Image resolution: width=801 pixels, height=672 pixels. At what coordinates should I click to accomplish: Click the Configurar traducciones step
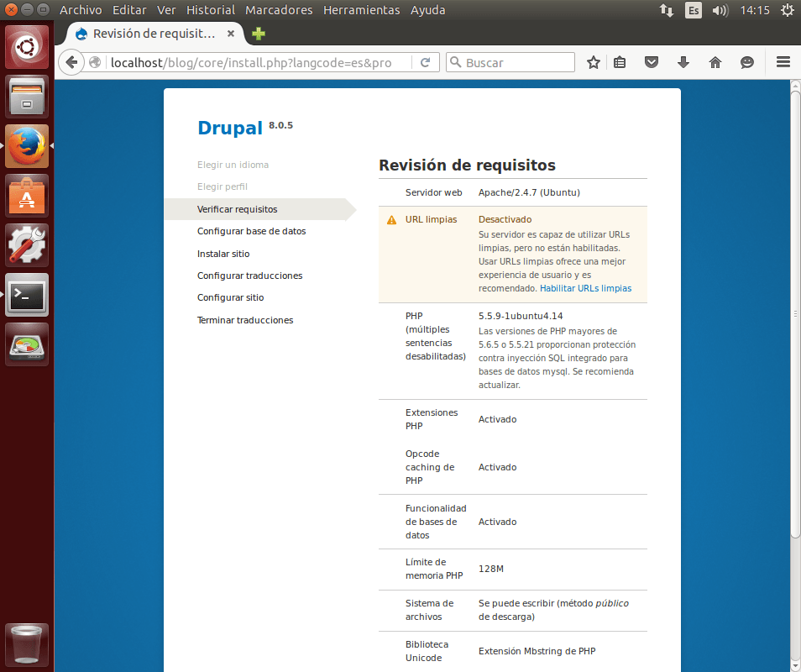coord(250,276)
